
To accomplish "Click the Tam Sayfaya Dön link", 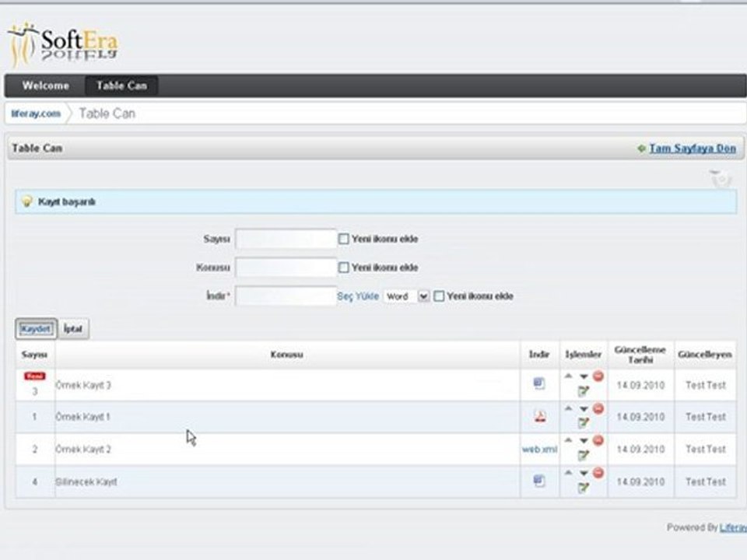I will pos(693,148).
